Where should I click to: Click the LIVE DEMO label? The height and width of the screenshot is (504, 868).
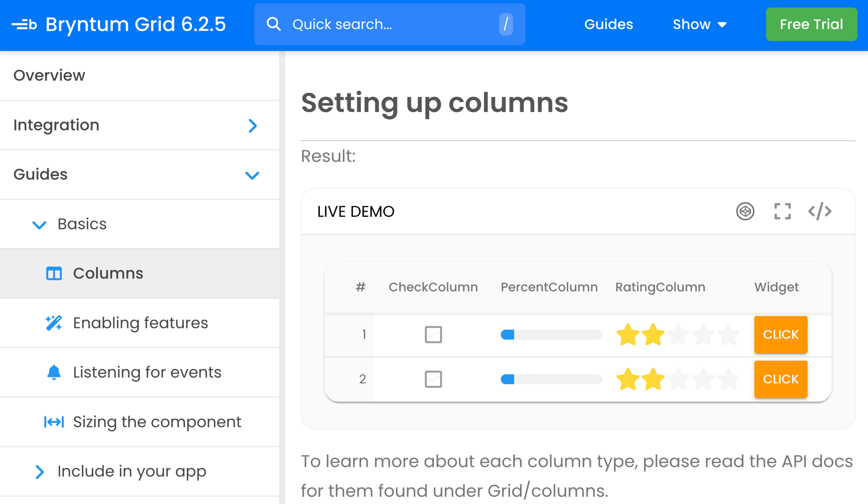pyautogui.click(x=356, y=212)
